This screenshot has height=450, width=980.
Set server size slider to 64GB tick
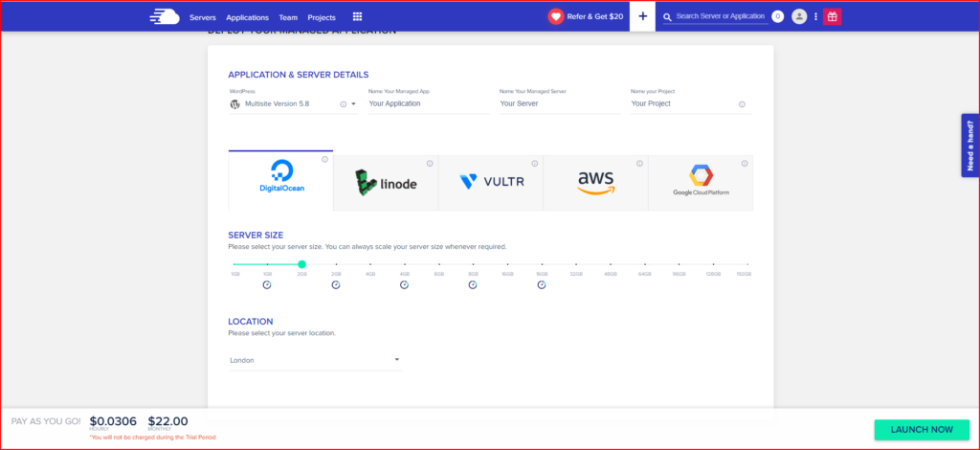[644, 264]
